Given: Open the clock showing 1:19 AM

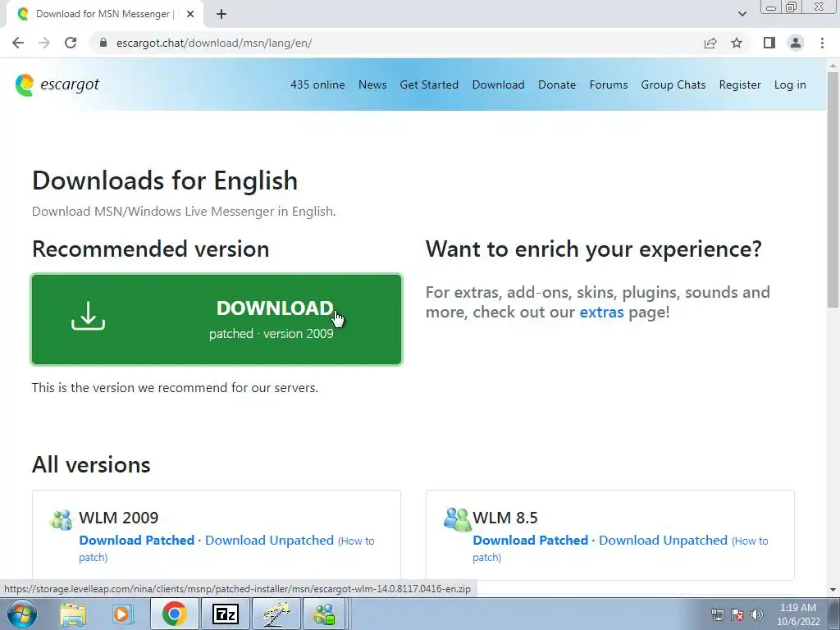Looking at the screenshot, I should pos(798,614).
